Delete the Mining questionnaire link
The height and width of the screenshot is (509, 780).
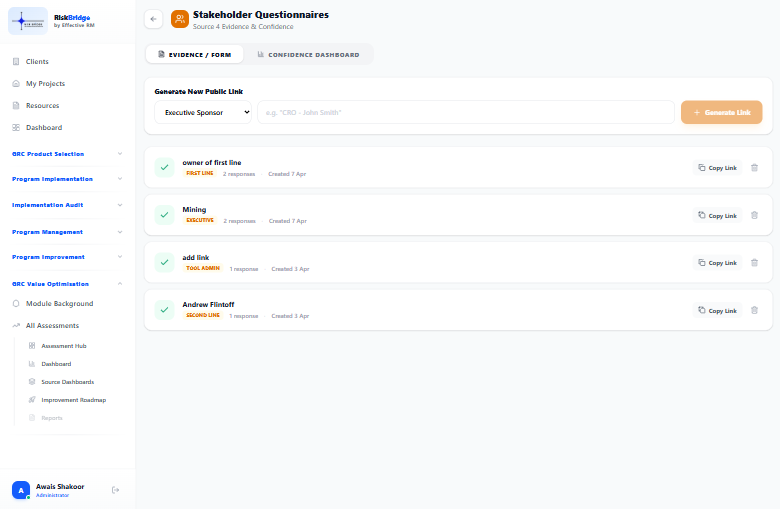coord(754,215)
